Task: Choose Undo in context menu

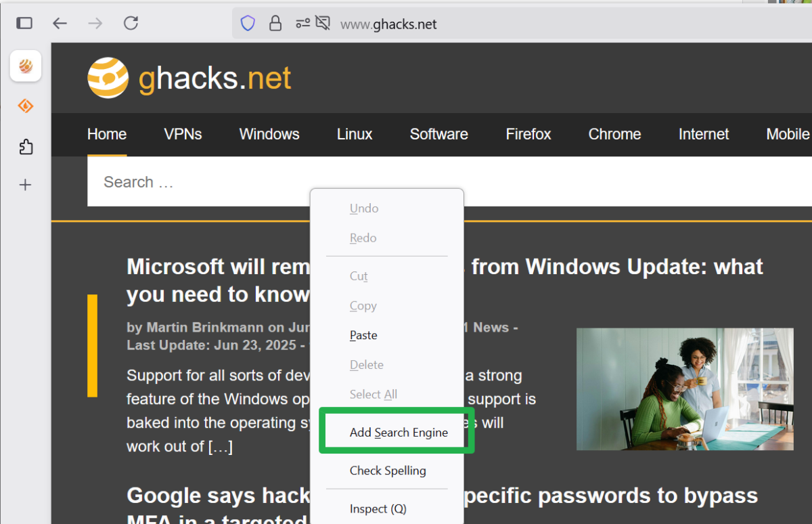Action: point(387,209)
